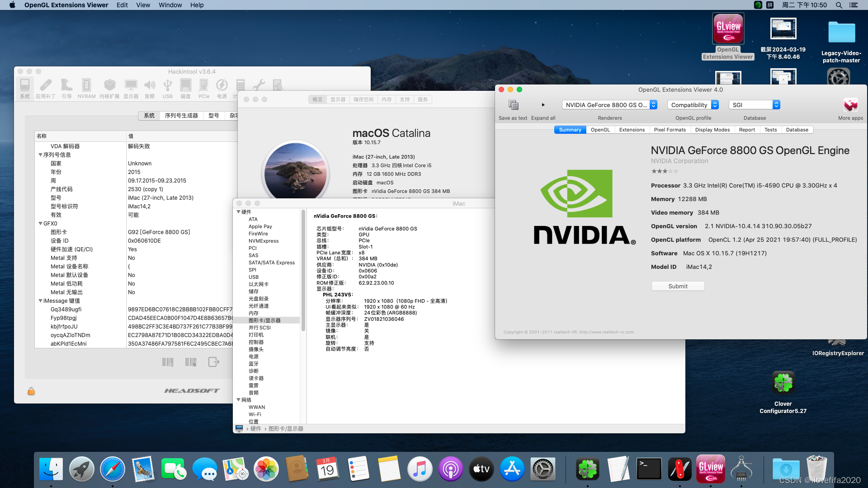Open the View menu in the menu bar
Viewport: 868px width, 488px height.
pyautogui.click(x=143, y=5)
